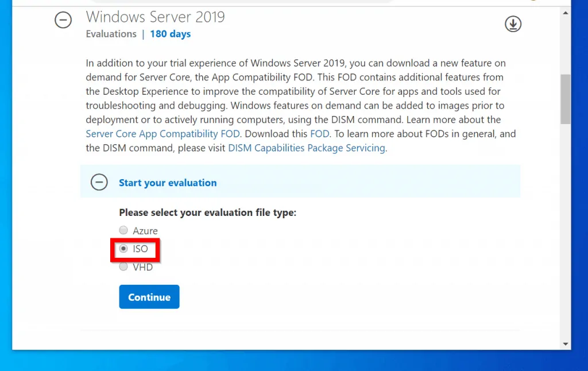The image size is (588, 371).
Task: Click the Start your evaluation heading
Action: click(x=168, y=182)
